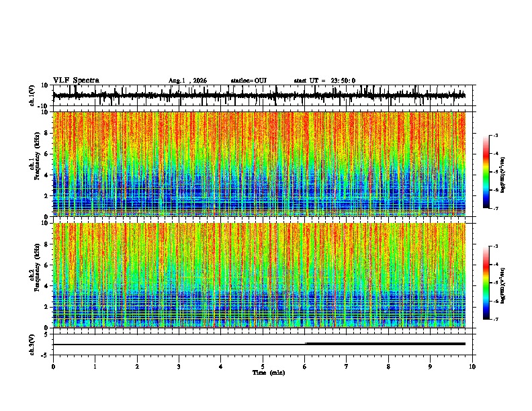532x411 pixels.
Task: Click tick label 9 on the Time axis
Action: point(430,367)
